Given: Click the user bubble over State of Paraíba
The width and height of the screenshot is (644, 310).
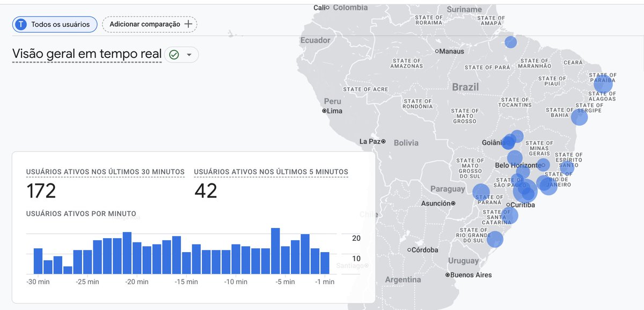Looking at the screenshot, I should tap(603, 85).
